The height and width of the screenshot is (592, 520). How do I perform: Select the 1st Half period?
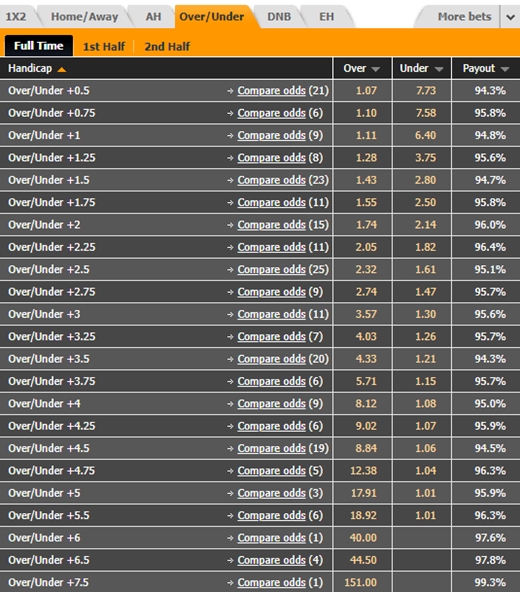click(104, 46)
